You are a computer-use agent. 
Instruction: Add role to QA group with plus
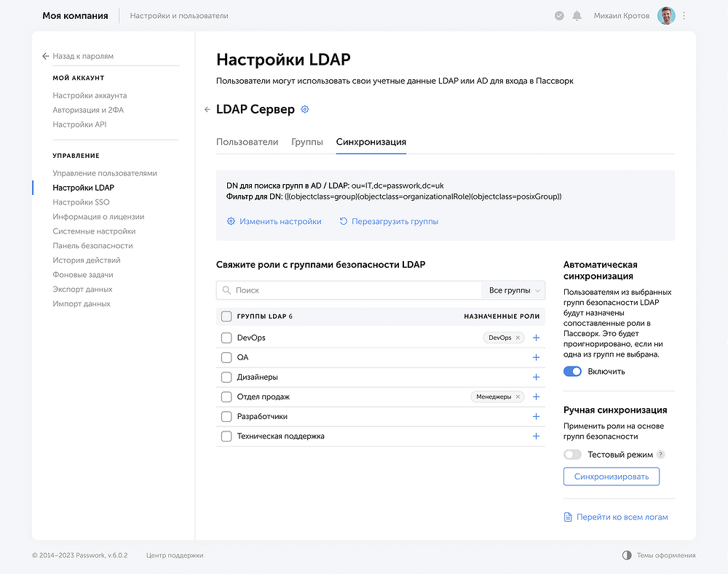[537, 357]
